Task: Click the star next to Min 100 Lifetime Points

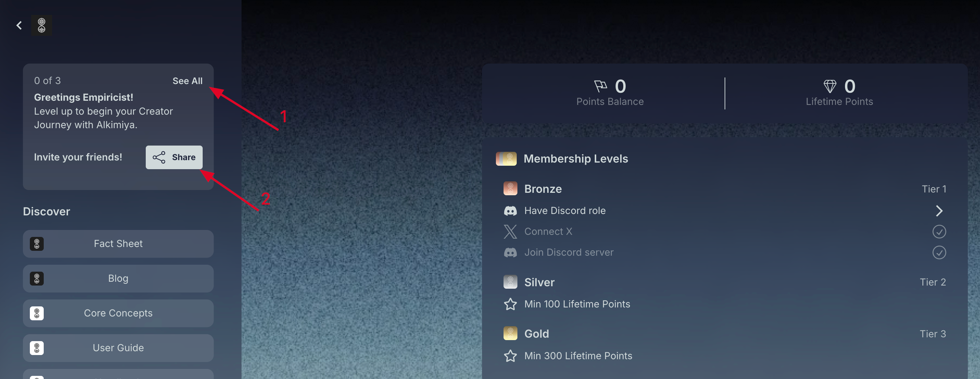Action: (x=510, y=304)
